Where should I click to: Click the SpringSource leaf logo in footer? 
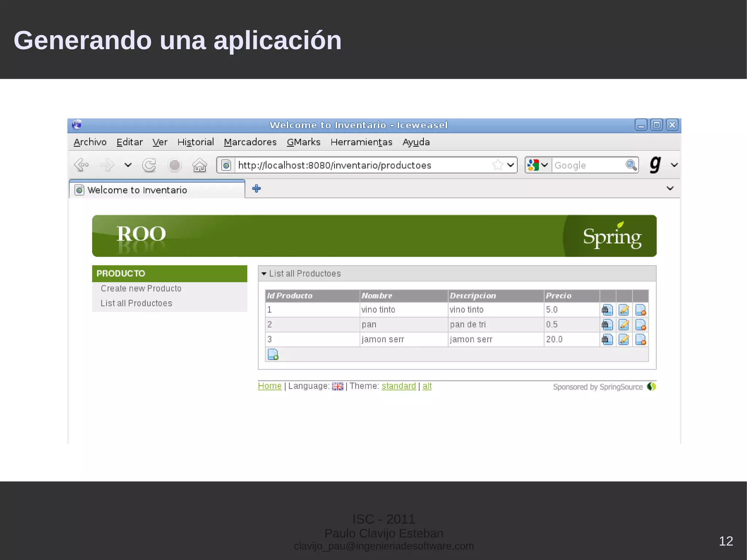pyautogui.click(x=651, y=386)
